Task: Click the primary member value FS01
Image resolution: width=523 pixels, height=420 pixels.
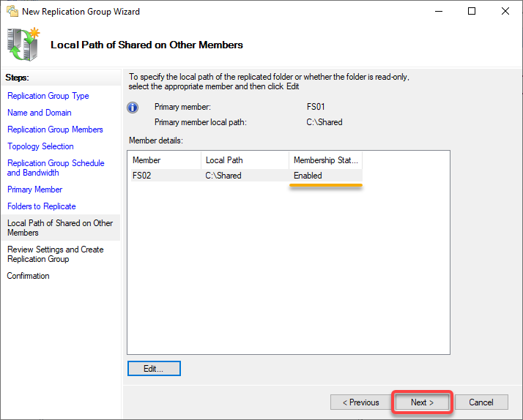Action: tap(316, 107)
